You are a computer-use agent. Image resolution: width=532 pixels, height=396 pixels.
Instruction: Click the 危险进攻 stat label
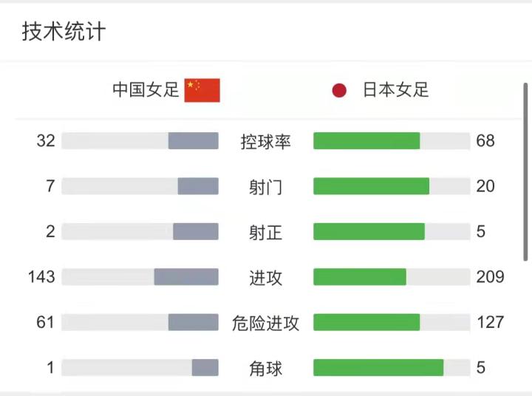tap(266, 322)
